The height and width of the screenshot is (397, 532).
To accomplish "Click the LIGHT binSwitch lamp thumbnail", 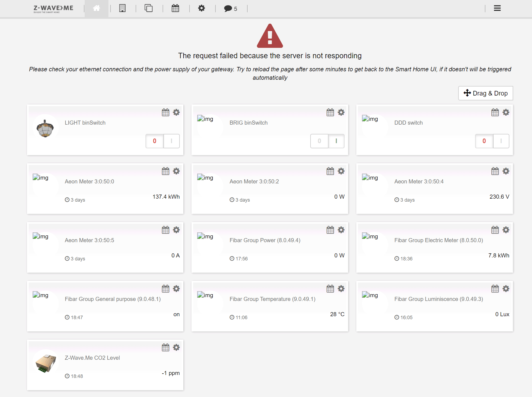I will pyautogui.click(x=45, y=128).
